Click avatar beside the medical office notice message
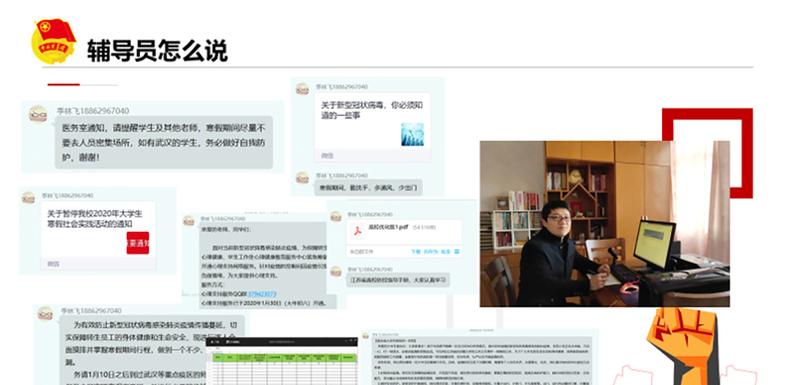The width and height of the screenshot is (795, 385). pyautogui.click(x=38, y=115)
